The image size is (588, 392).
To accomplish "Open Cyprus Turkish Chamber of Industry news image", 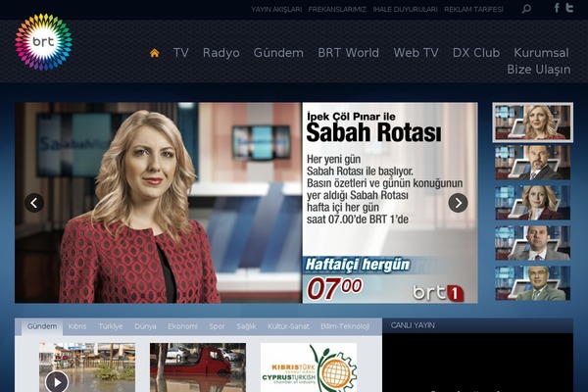I will [309, 367].
